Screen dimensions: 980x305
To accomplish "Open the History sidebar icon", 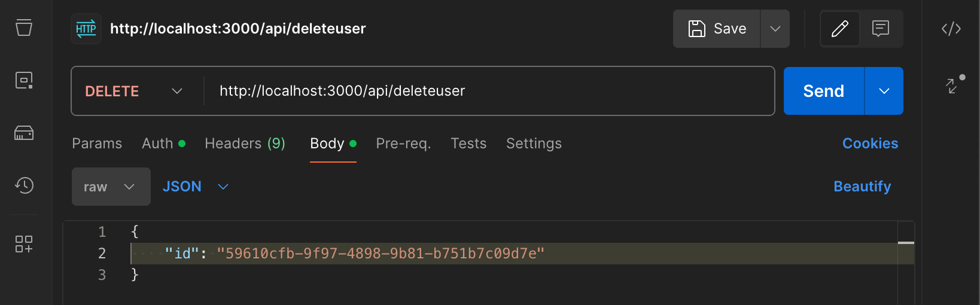I will pos(24,185).
